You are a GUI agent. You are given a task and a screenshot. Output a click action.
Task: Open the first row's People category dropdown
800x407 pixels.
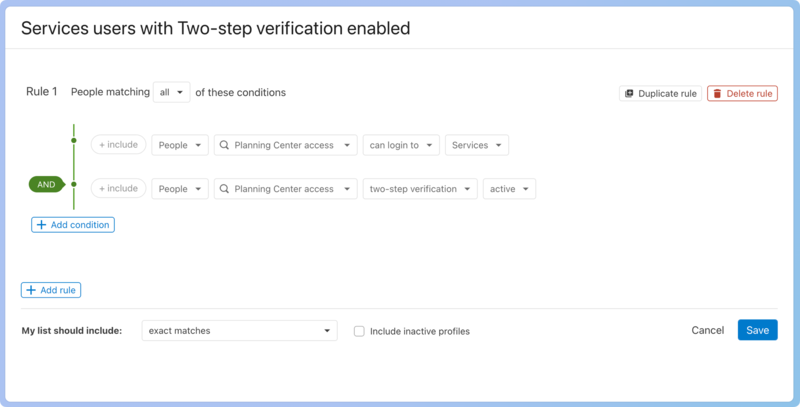(x=180, y=145)
